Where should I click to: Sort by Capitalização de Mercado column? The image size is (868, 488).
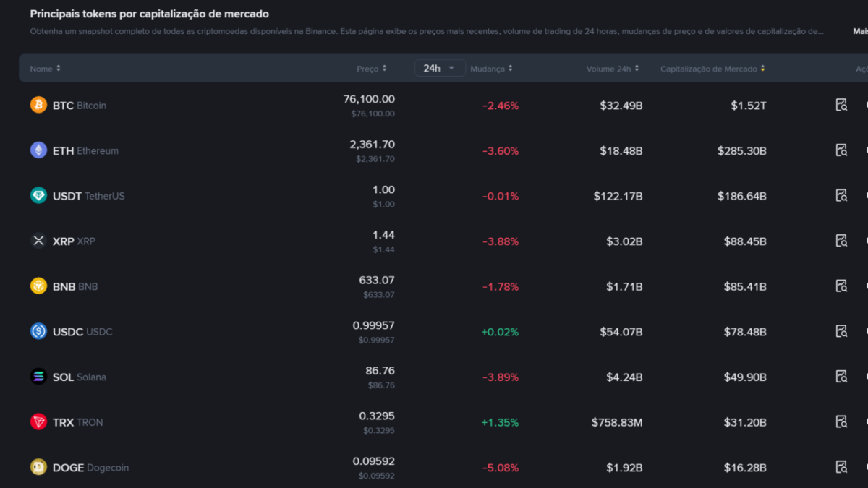712,69
